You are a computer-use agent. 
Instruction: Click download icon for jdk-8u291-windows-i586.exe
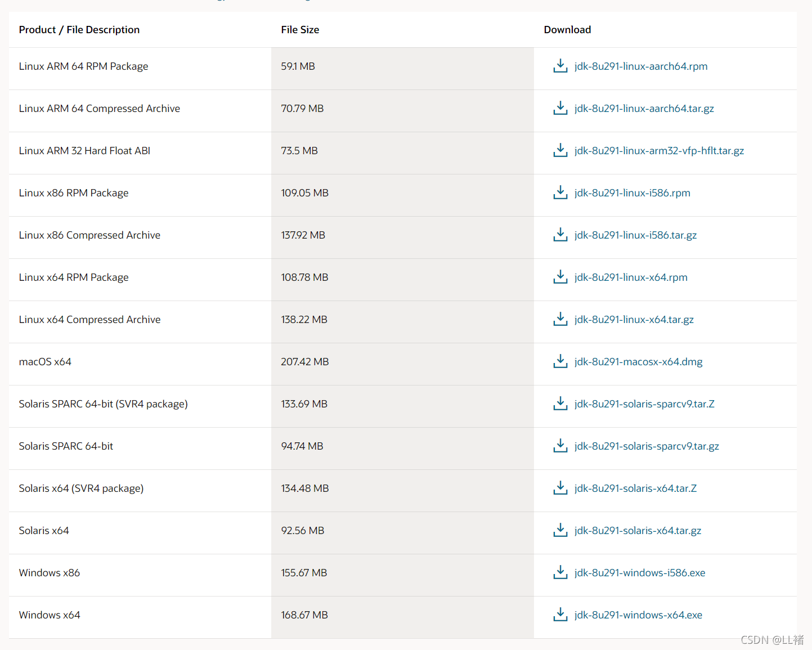(x=560, y=572)
